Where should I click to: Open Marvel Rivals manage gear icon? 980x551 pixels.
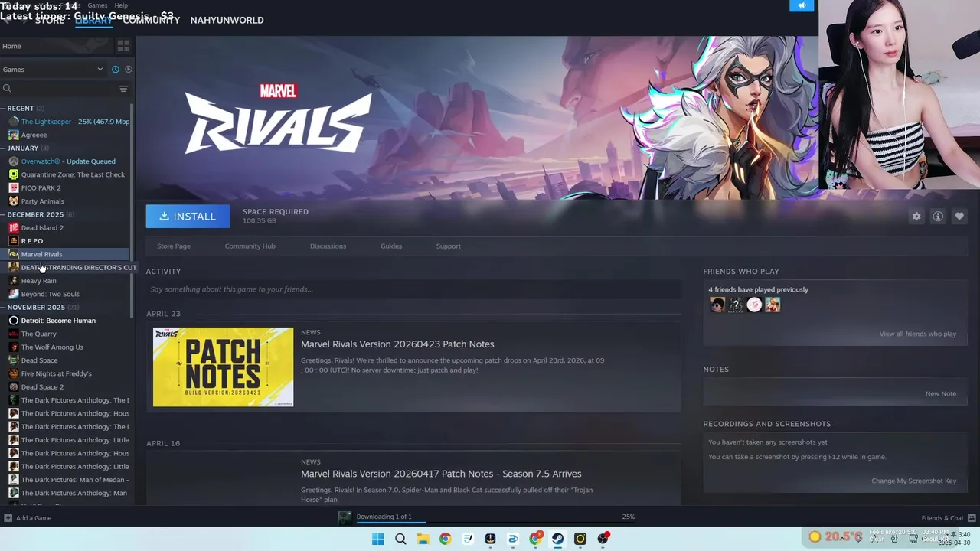pyautogui.click(x=916, y=217)
